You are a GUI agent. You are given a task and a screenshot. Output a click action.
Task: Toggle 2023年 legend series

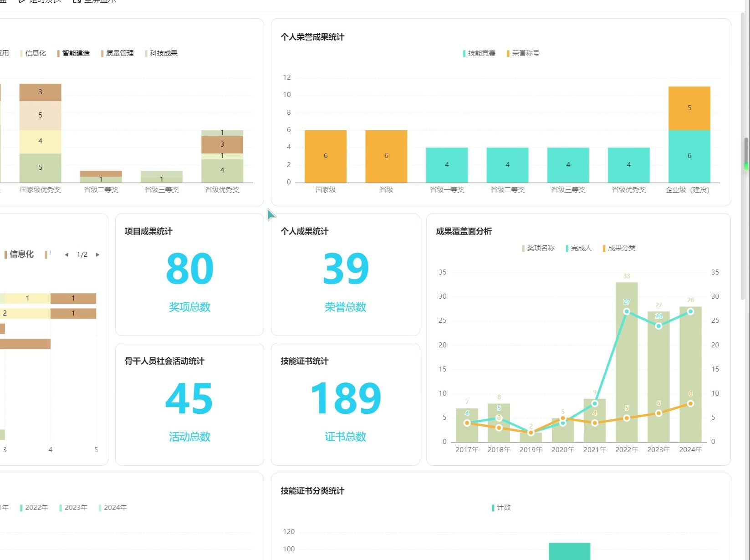click(73, 508)
